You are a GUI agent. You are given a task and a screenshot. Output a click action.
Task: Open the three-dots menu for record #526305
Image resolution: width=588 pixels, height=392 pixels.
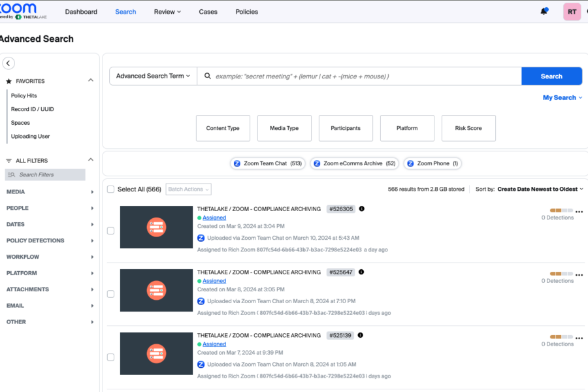(579, 212)
